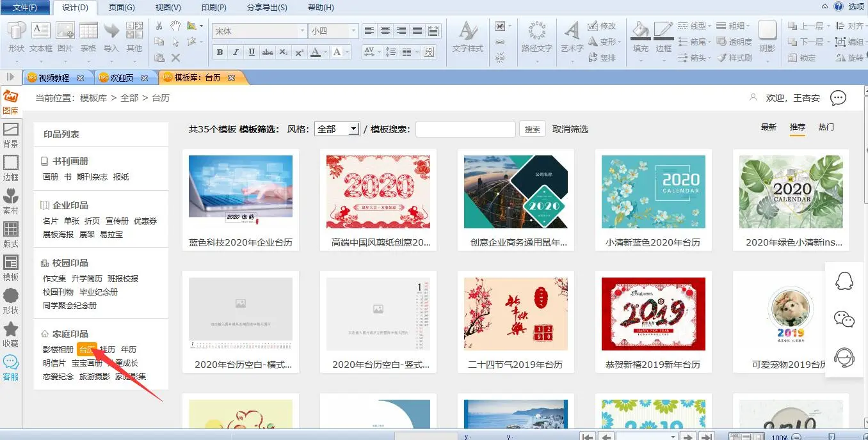The image size is (868, 440).
Task: Click the 搜索 search button
Action: point(532,129)
